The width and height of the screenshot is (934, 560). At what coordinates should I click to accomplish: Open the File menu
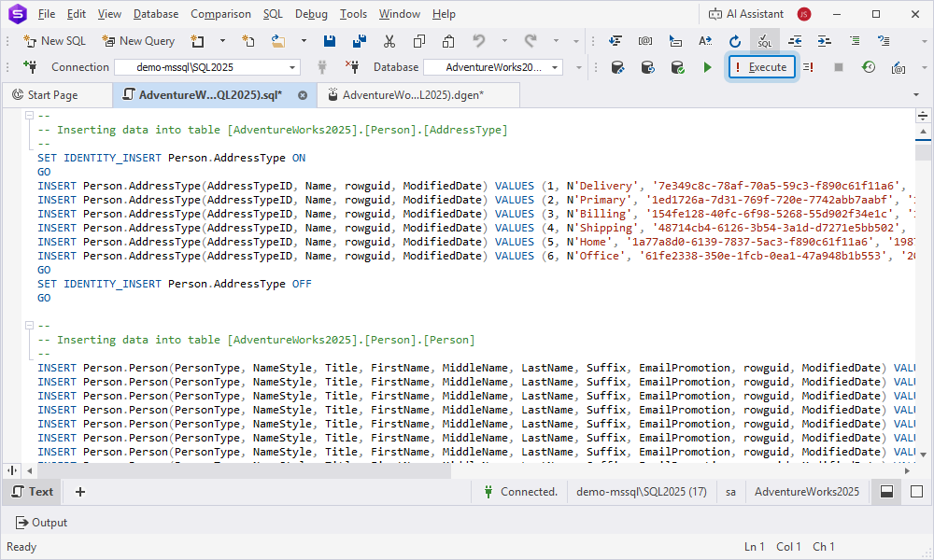(47, 14)
